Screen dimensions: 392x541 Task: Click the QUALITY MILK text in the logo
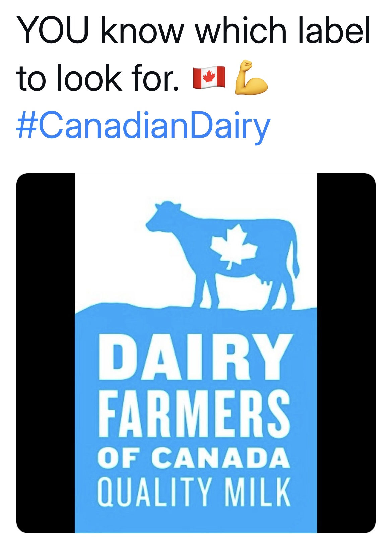[x=194, y=492]
